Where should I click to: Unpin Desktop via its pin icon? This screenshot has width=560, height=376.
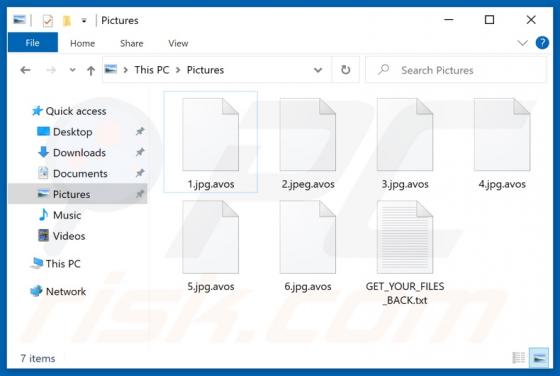(x=140, y=131)
